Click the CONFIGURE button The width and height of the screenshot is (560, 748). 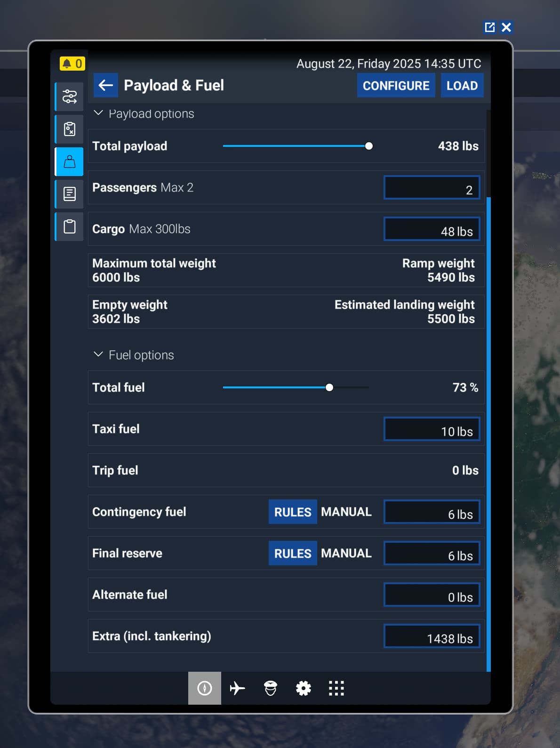point(396,85)
